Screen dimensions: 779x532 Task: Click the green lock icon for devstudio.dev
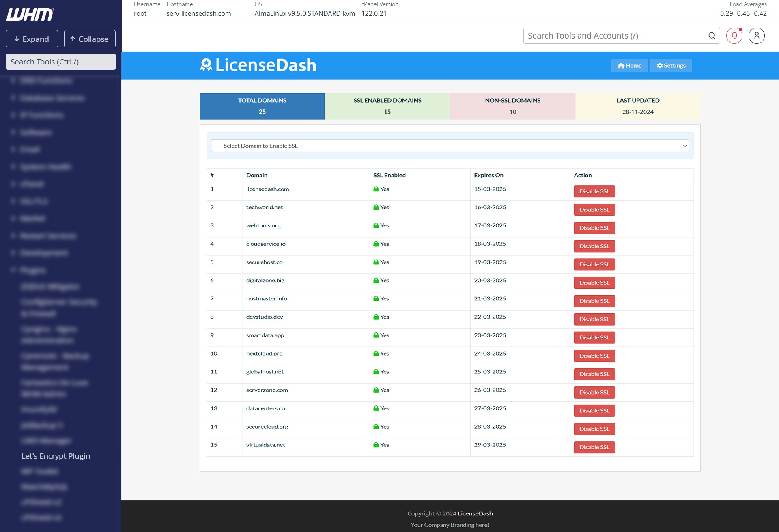click(x=376, y=317)
